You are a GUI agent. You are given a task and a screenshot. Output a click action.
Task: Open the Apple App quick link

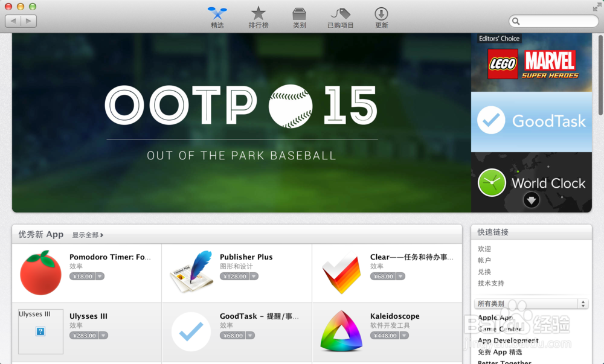(495, 318)
